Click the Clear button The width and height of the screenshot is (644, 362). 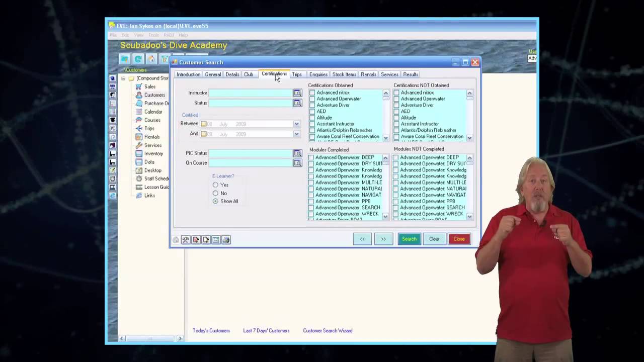coord(434,239)
